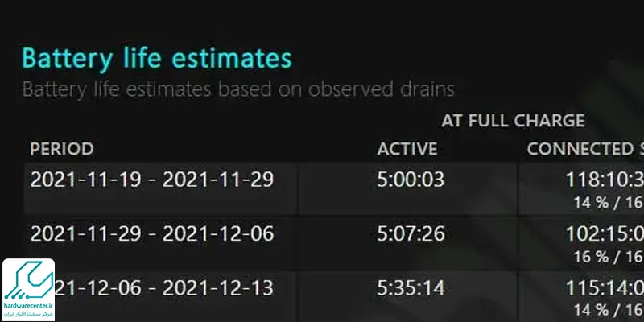Click the 102:15 connected standby value
The height and width of the screenshot is (322, 644).
tap(605, 233)
